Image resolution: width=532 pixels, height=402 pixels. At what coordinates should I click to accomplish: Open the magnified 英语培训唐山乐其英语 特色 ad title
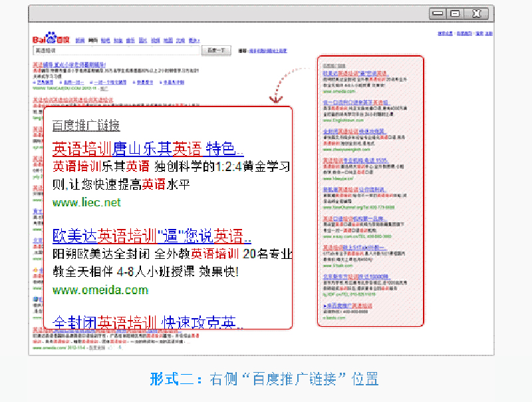click(x=148, y=148)
